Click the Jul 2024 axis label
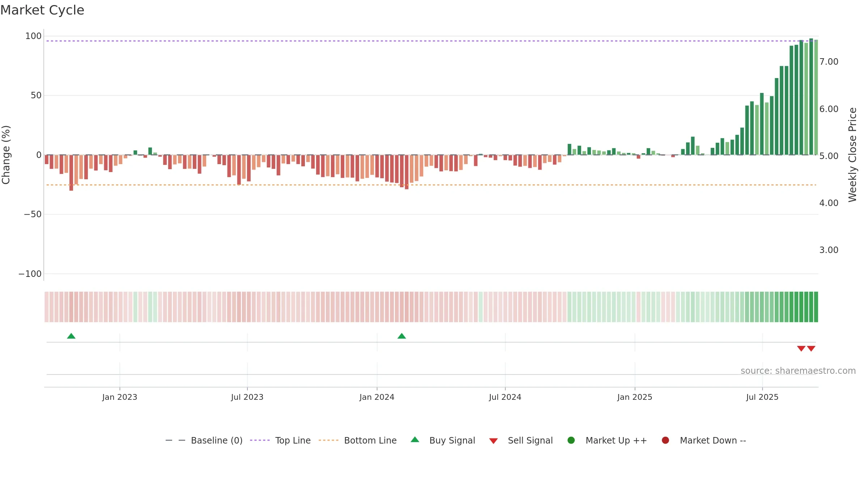The image size is (868, 488). tap(505, 397)
